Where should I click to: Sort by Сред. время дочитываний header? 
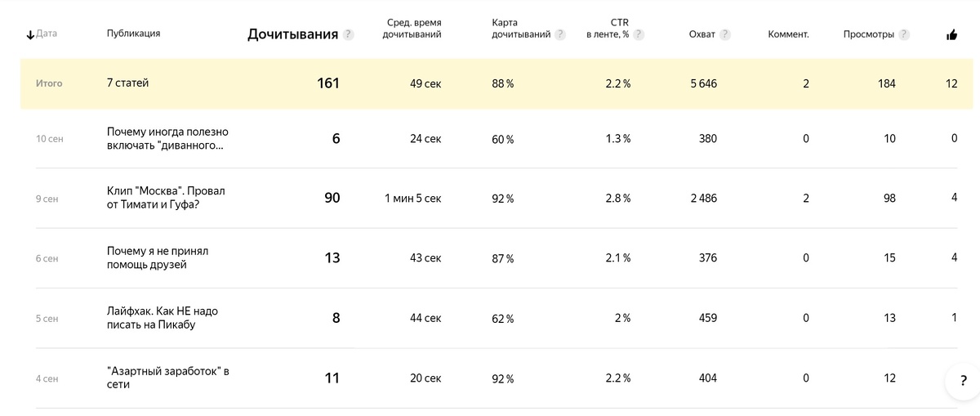pyautogui.click(x=414, y=29)
